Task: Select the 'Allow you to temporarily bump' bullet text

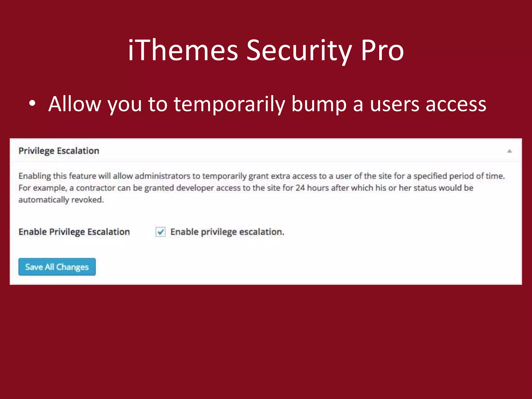Action: pyautogui.click(x=268, y=104)
